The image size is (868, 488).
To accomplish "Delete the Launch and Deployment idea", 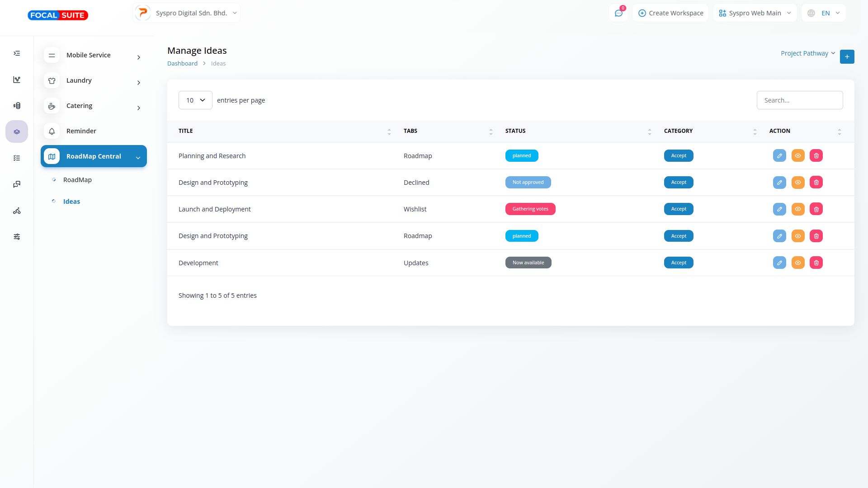I will (816, 209).
